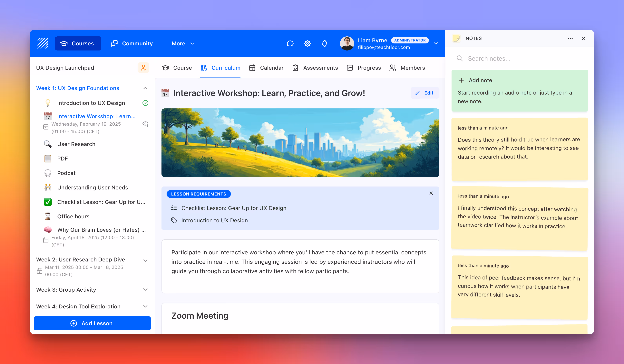This screenshot has height=364, width=624.
Task: Expand Week 3: Group Activity
Action: (145, 290)
